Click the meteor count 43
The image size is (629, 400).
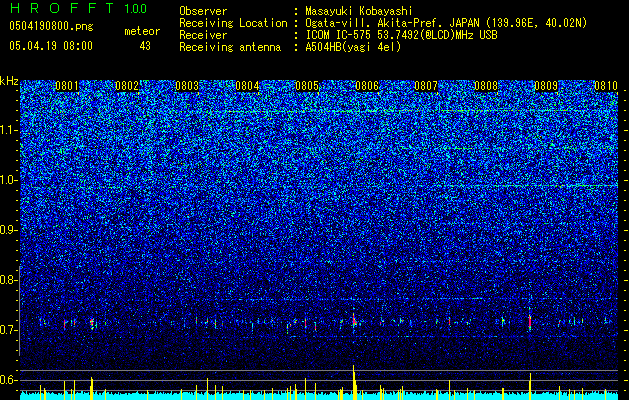[x=145, y=46]
